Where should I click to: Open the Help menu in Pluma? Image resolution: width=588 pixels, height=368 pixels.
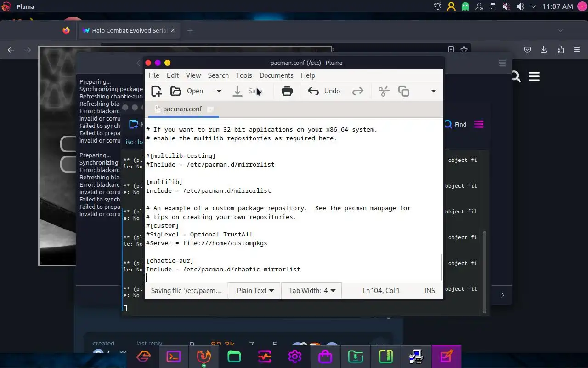(308, 75)
